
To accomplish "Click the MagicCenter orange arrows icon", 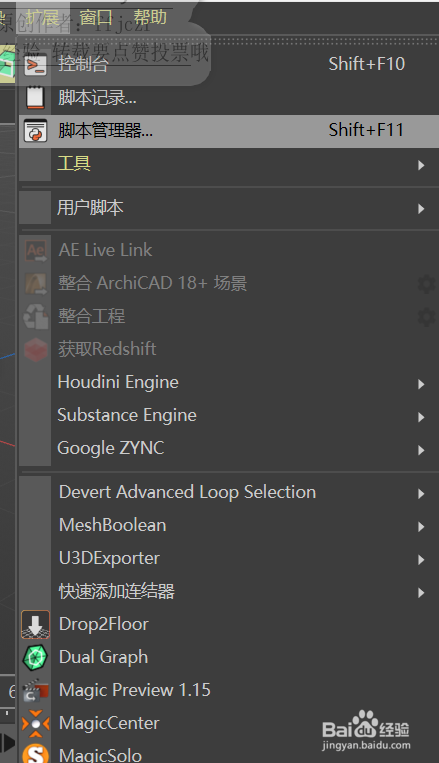I will [x=36, y=724].
